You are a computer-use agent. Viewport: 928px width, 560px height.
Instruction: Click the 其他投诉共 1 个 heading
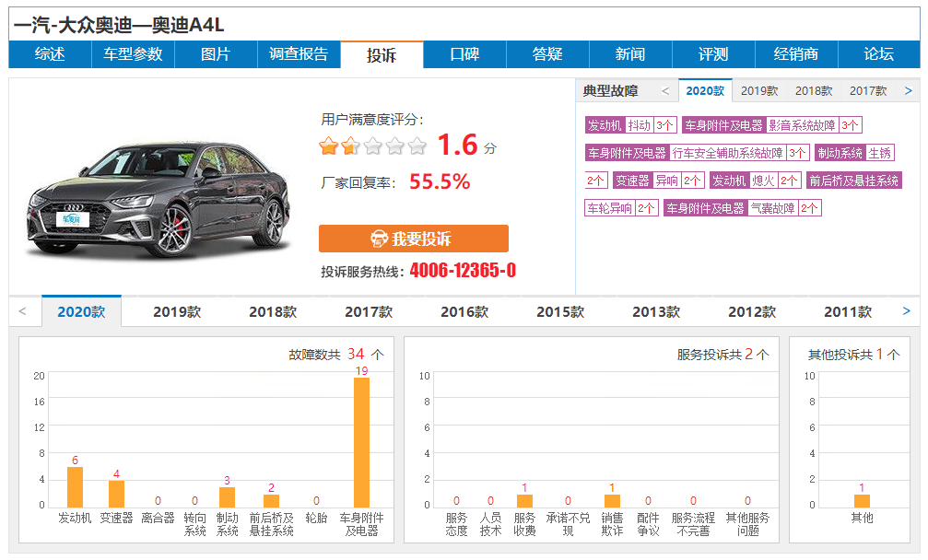(853, 355)
